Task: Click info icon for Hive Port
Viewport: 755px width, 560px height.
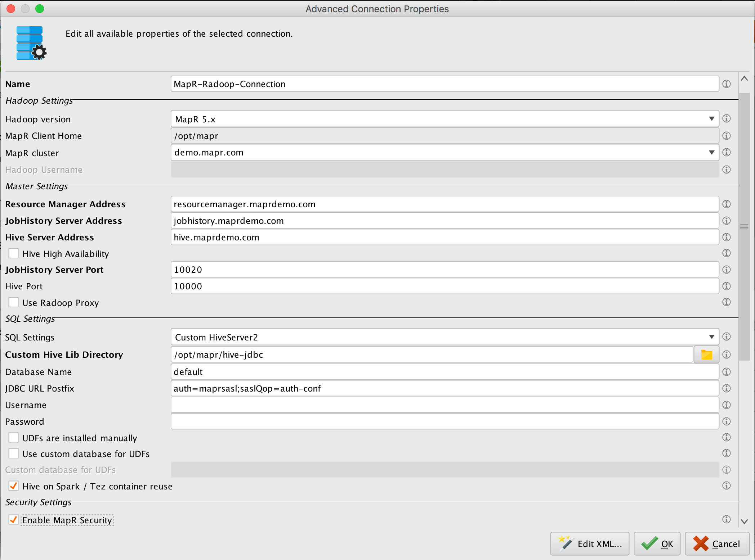Action: pos(727,286)
